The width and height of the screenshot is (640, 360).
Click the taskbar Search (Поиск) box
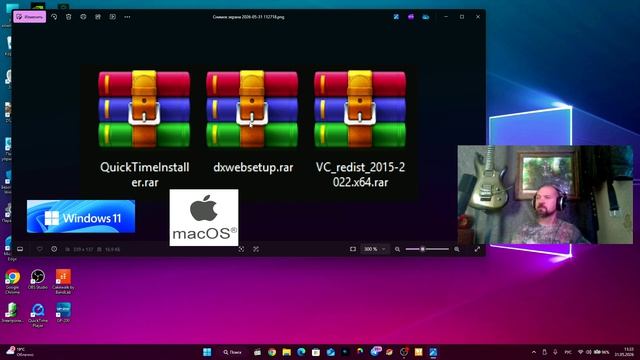click(x=233, y=352)
